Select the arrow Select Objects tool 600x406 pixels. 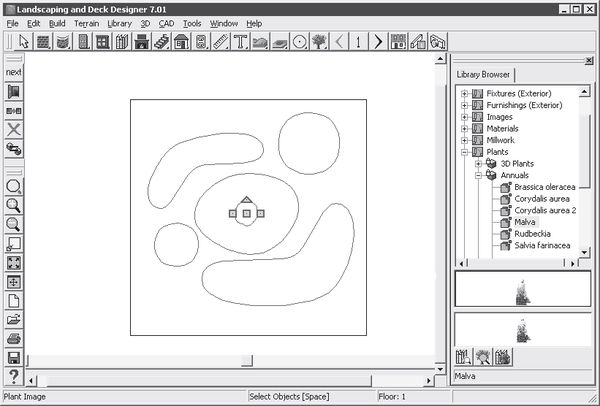[x=24, y=42]
